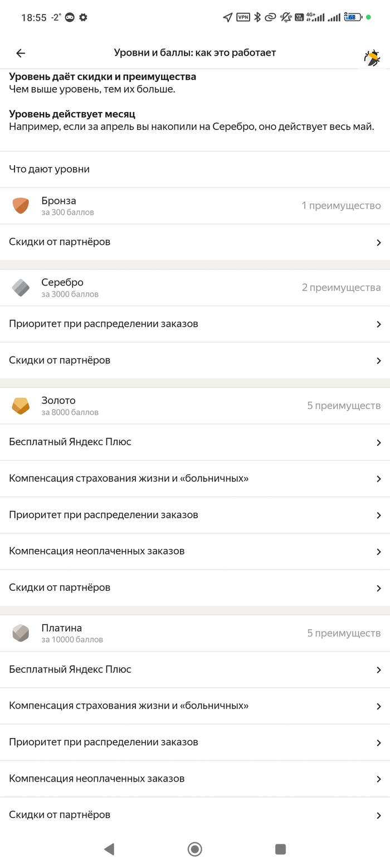Tap the Gold level badge icon
The image size is (390, 868).
(21, 406)
